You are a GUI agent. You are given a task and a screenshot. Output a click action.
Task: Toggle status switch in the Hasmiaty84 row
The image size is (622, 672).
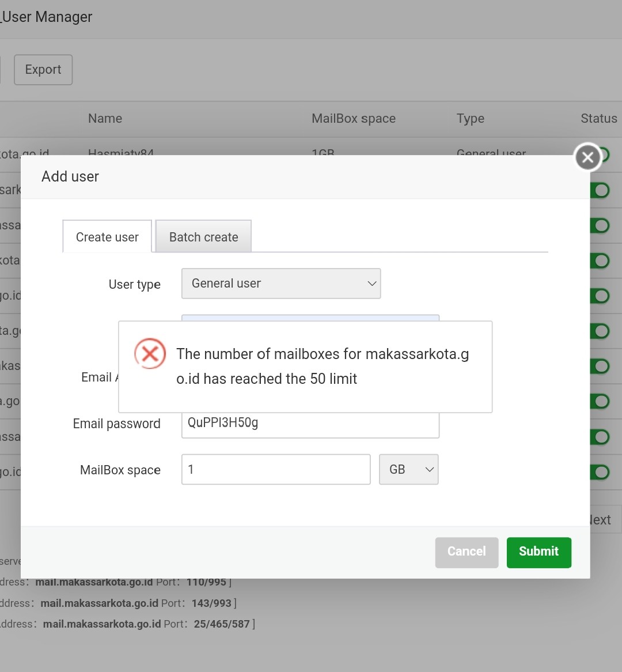605,154
